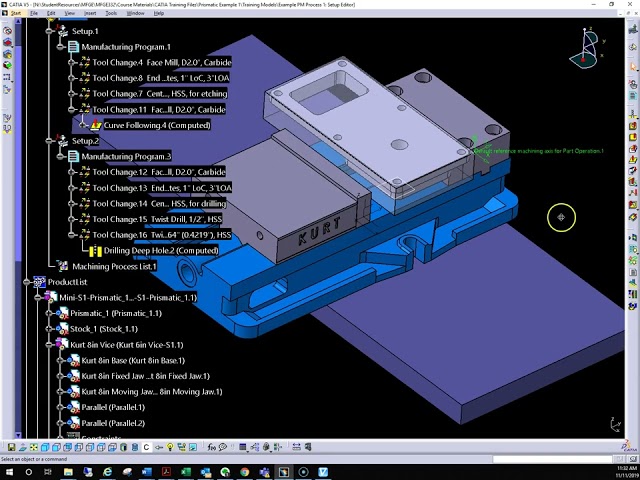The image size is (640, 480).
Task: Click the Drilling Deep Hole.2 operation icon
Action: coord(96,251)
